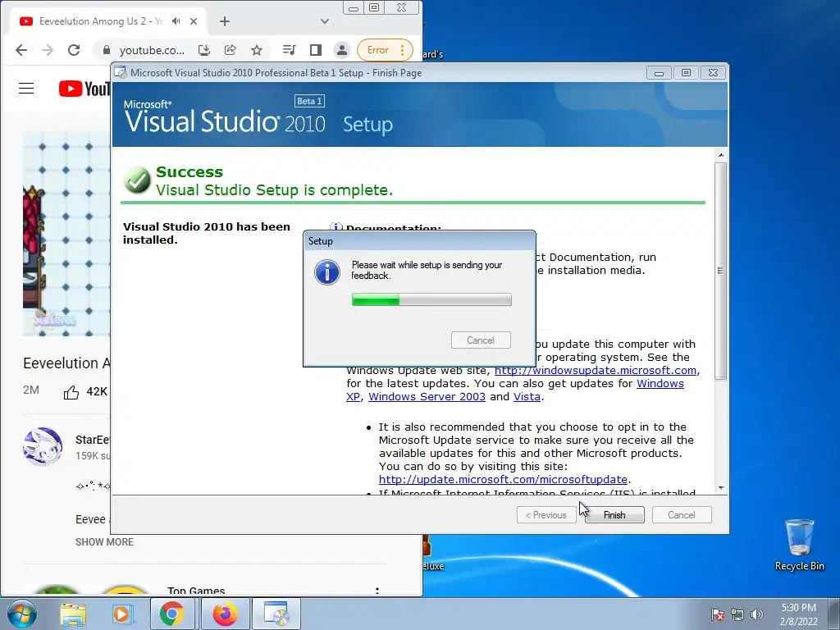Open Firefox from the taskbar

click(225, 614)
